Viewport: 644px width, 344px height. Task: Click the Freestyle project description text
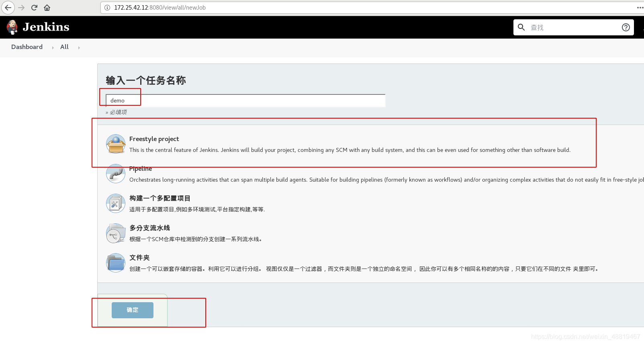pos(350,150)
